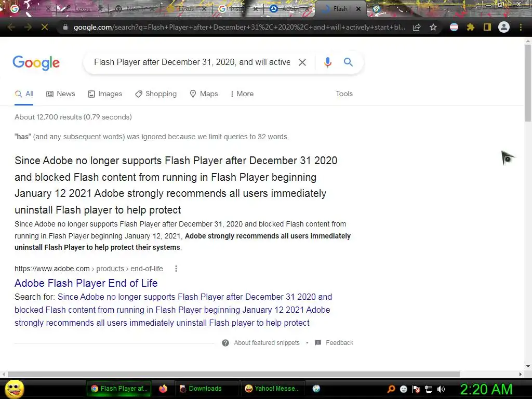This screenshot has width=532, height=399.
Task: Open the globe icon in taskbar
Action: point(316,389)
